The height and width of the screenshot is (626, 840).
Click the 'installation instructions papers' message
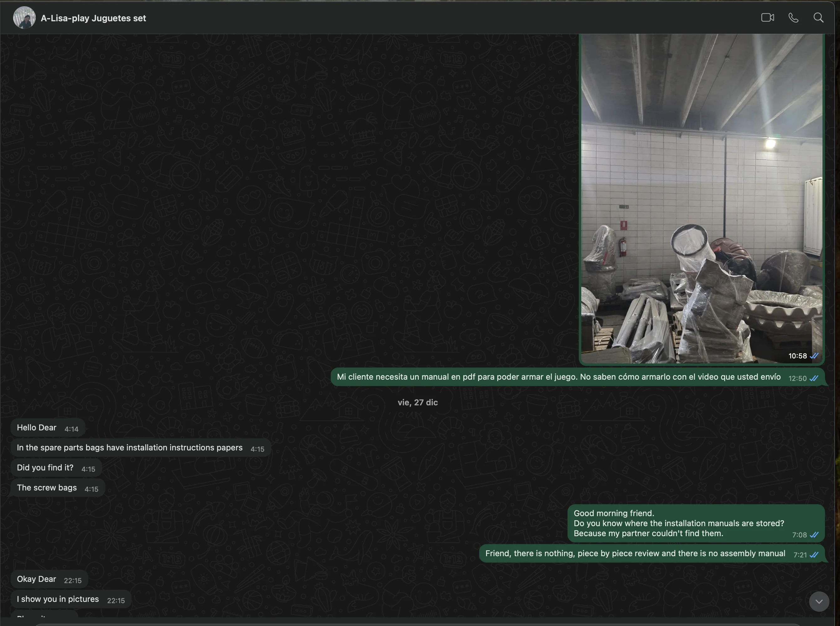pos(130,448)
